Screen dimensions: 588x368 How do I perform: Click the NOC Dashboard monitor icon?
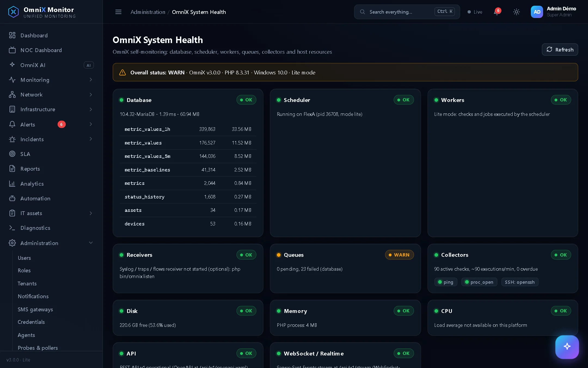pyautogui.click(x=12, y=50)
